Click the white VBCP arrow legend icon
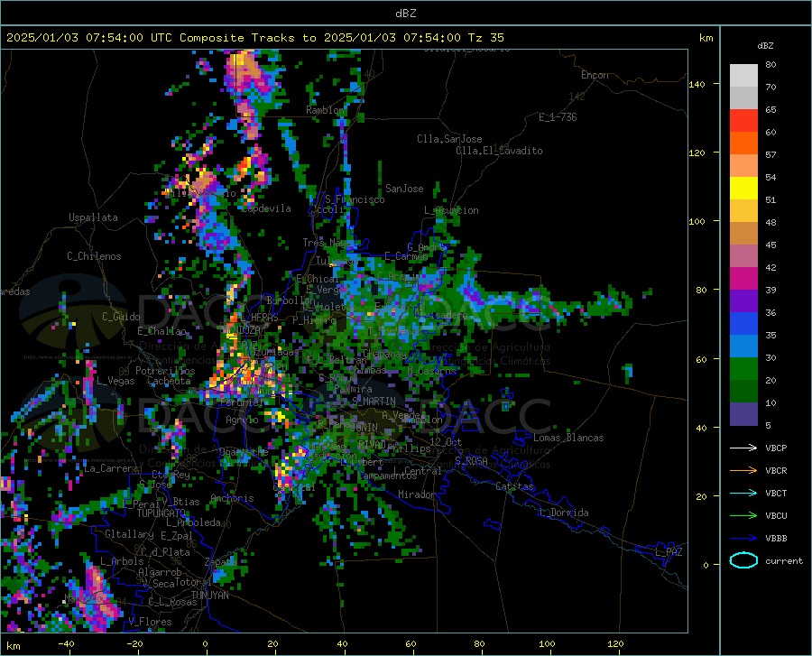This screenshot has height=656, width=812. point(743,448)
